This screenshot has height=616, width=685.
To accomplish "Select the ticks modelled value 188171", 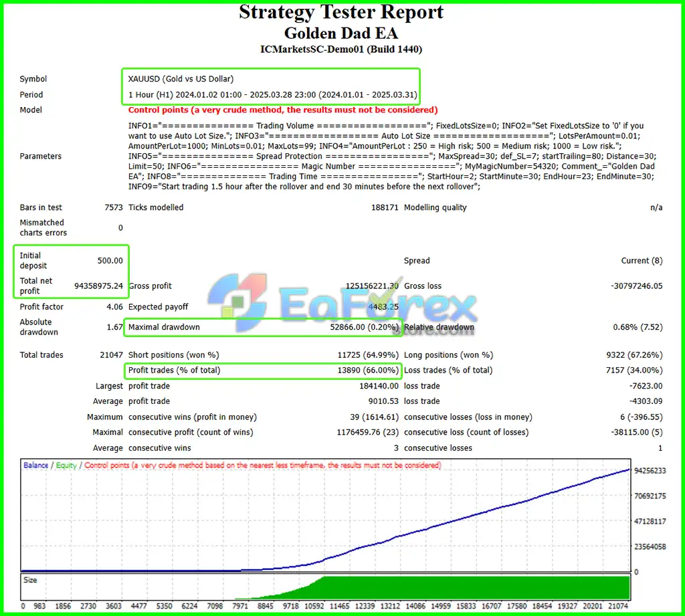I will (385, 207).
